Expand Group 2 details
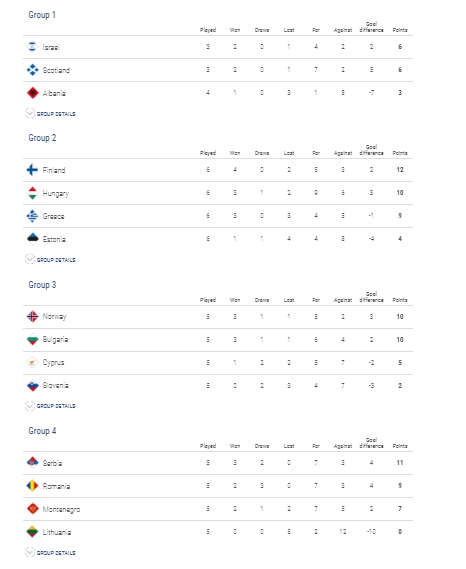466x569 pixels. point(50,259)
